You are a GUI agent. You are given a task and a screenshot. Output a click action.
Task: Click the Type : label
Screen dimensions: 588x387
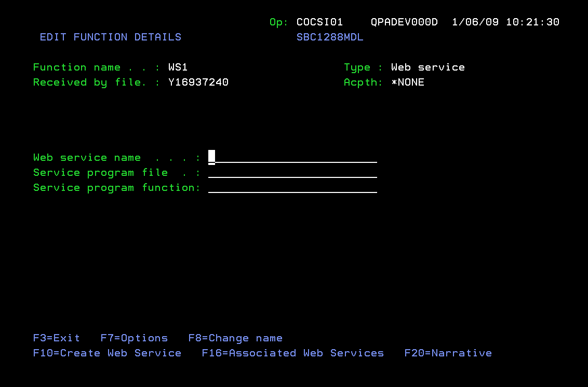[364, 67]
